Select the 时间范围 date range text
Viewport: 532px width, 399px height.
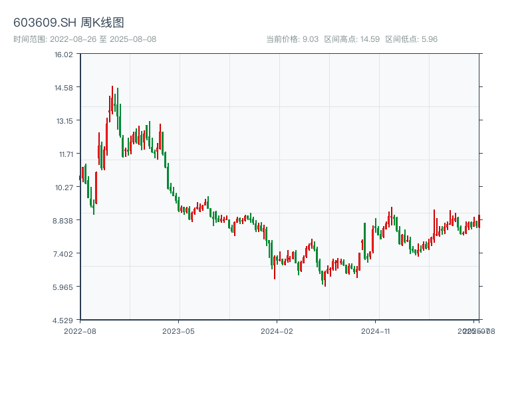[x=85, y=39]
